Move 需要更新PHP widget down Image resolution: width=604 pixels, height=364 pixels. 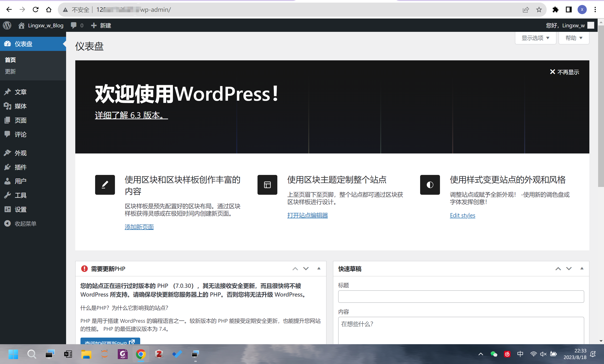click(306, 269)
